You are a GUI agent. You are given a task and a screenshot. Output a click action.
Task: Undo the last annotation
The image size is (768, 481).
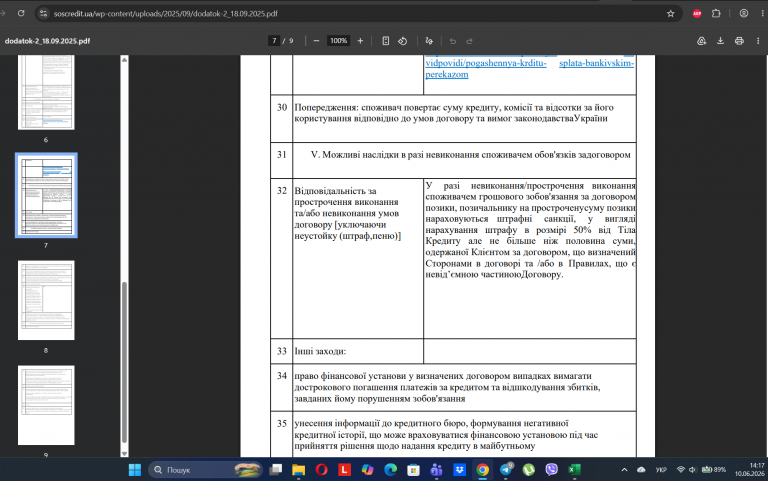click(453, 41)
